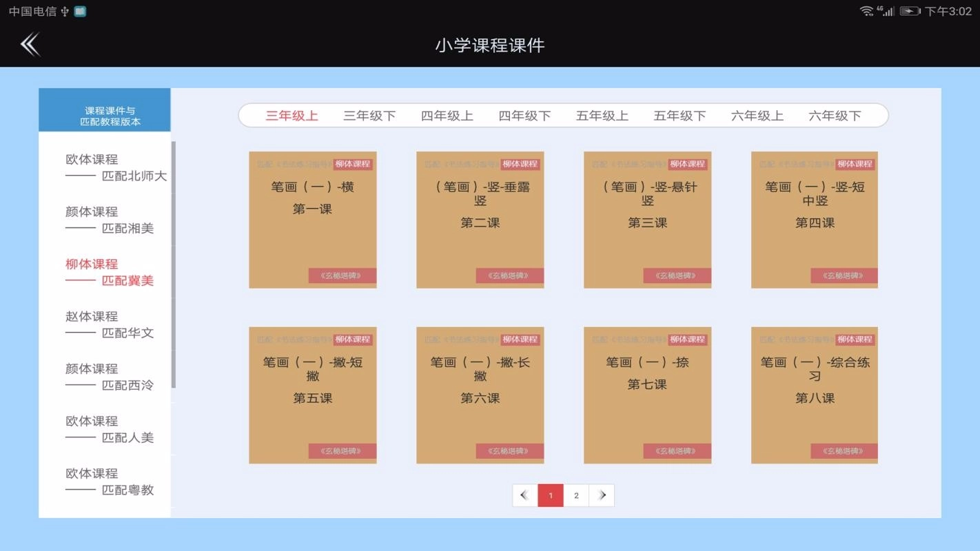This screenshot has width=980, height=551.
Task: Click the back arrow to return
Action: coord(29,43)
